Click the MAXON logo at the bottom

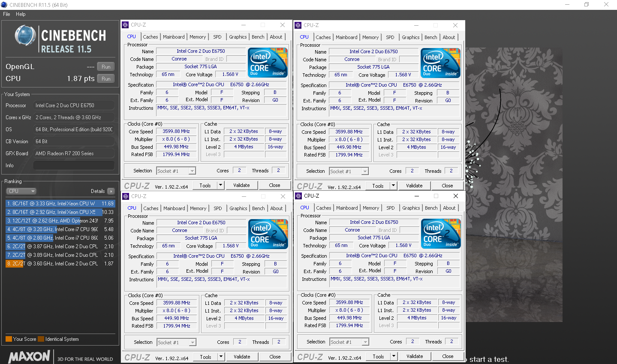pyautogui.click(x=29, y=357)
